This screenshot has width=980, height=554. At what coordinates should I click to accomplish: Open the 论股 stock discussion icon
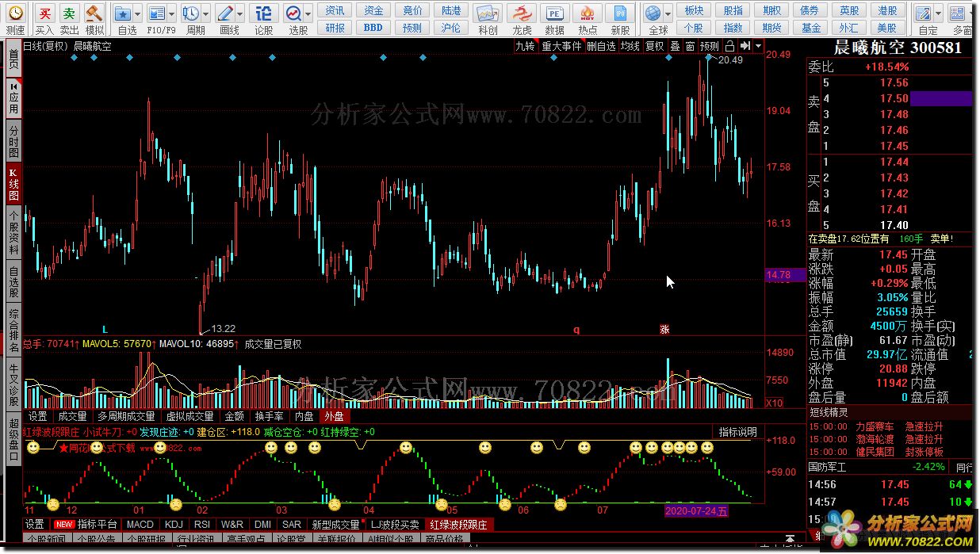point(263,13)
